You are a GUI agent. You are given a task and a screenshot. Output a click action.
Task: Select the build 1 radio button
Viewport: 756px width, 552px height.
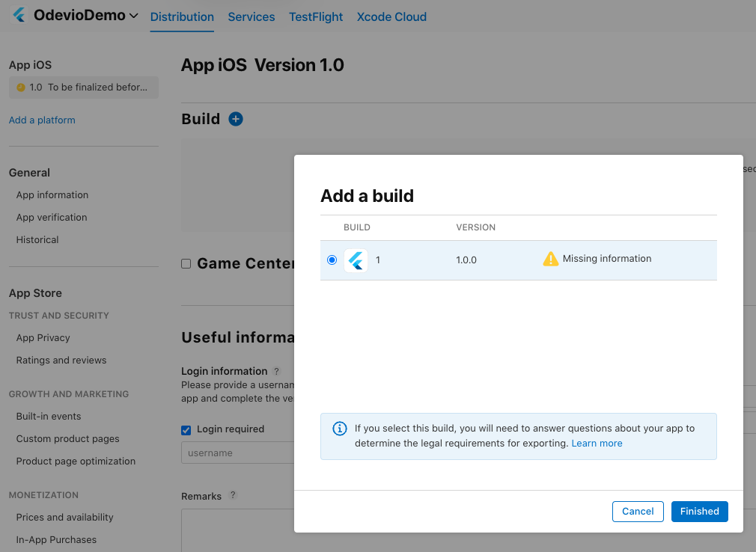[x=332, y=260]
